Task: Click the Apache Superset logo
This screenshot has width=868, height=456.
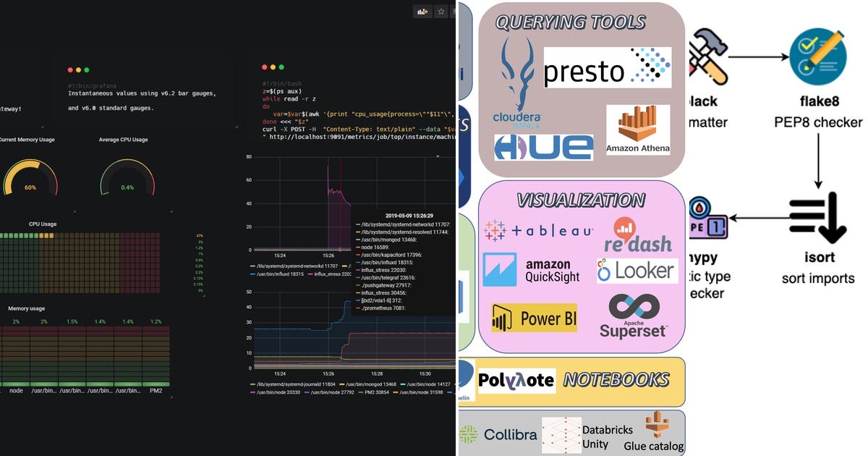Action: pyautogui.click(x=634, y=316)
